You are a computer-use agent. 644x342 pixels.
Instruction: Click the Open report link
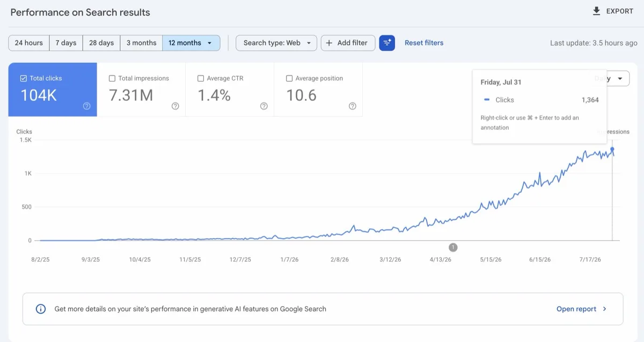point(576,309)
